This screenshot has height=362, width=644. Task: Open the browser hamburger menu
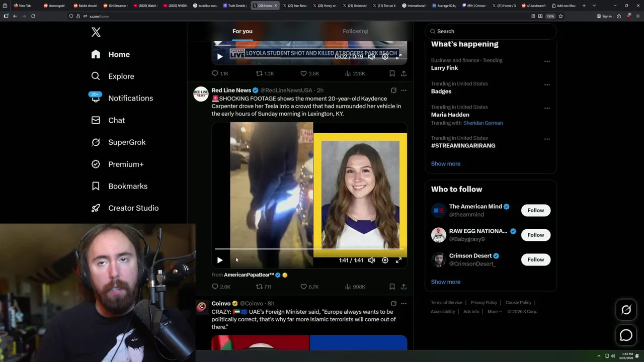pos(638,16)
